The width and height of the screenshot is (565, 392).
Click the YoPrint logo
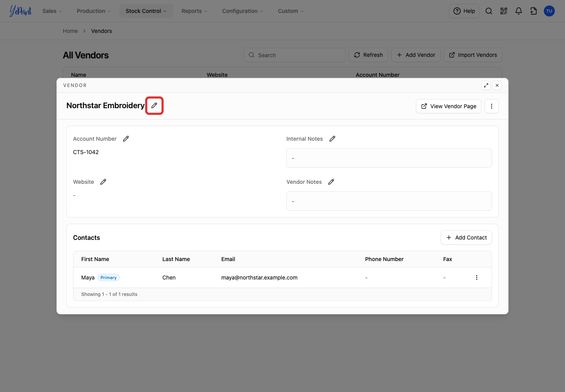[20, 11]
